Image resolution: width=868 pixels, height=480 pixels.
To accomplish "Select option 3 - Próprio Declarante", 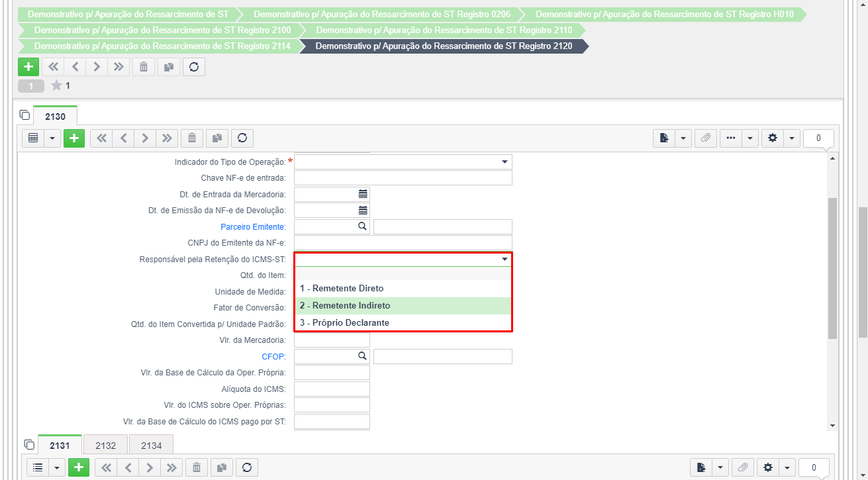I will 403,323.
